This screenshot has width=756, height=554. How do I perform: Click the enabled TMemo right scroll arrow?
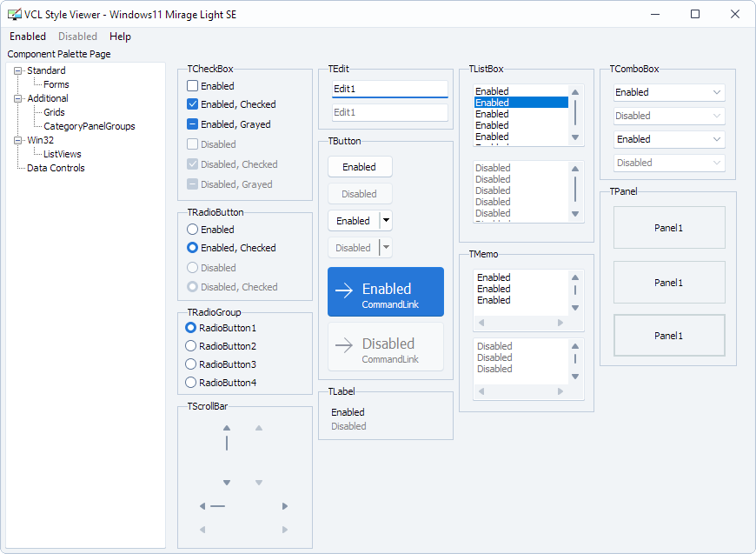pyautogui.click(x=560, y=323)
